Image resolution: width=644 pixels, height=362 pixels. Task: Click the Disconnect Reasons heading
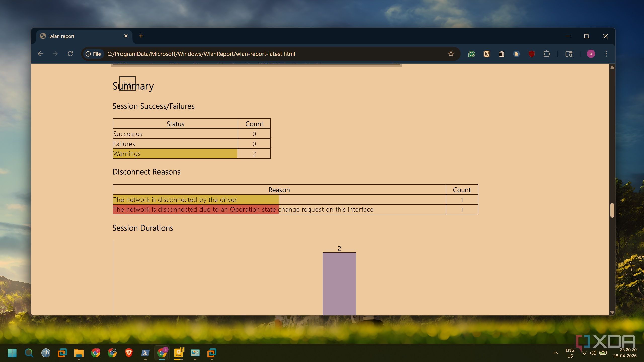click(x=146, y=172)
